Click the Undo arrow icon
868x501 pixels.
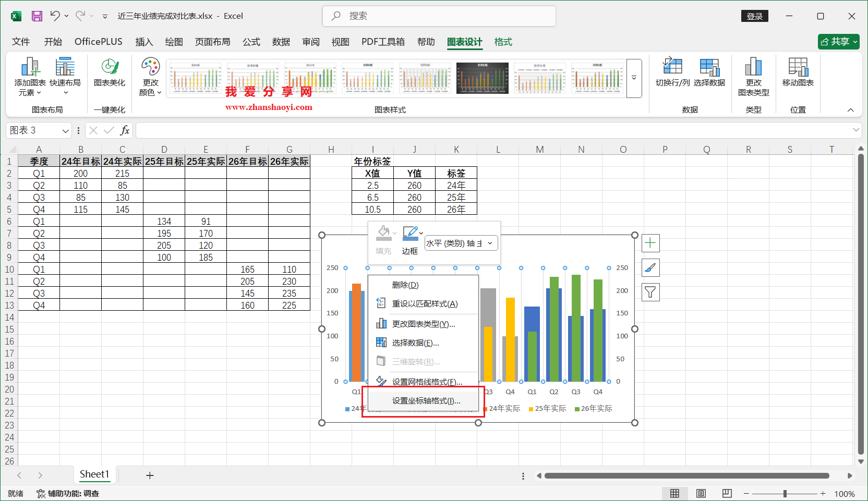click(x=55, y=16)
